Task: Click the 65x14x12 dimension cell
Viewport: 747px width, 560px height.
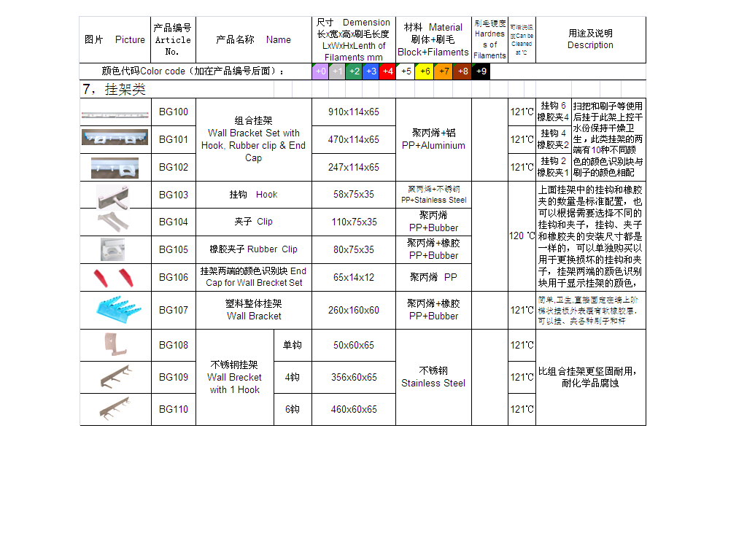Action: pos(354,277)
